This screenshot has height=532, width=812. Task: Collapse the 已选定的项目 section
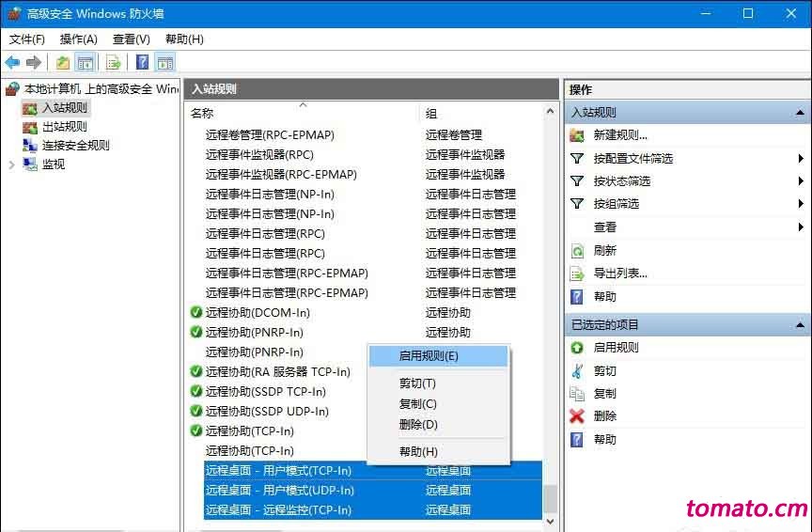click(x=800, y=325)
